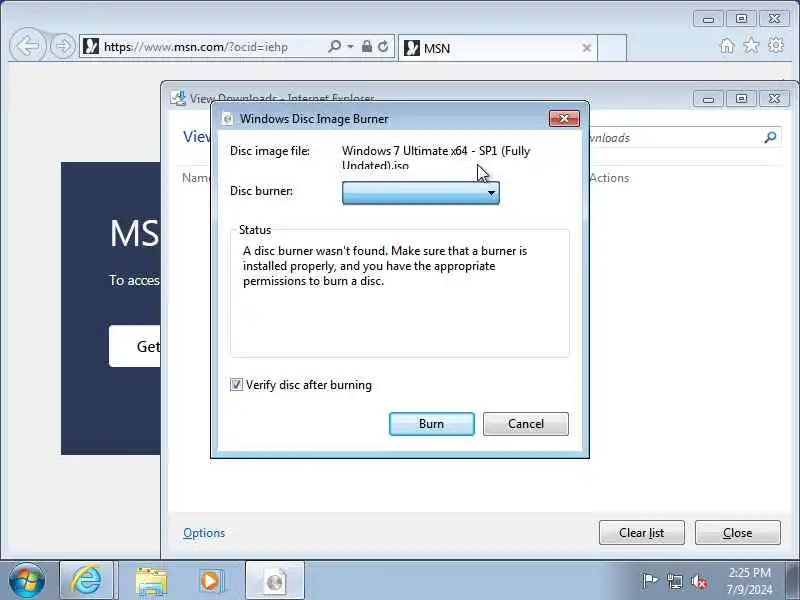Select the MSN browser tab

coord(497,48)
